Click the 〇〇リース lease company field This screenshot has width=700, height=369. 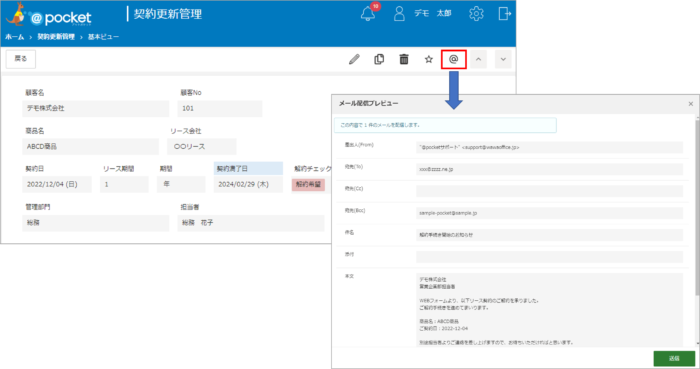click(x=202, y=146)
